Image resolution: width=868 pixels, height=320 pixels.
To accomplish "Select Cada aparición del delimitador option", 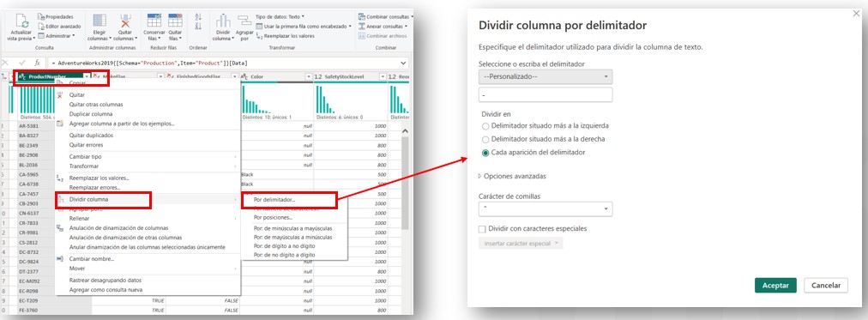I will click(485, 152).
